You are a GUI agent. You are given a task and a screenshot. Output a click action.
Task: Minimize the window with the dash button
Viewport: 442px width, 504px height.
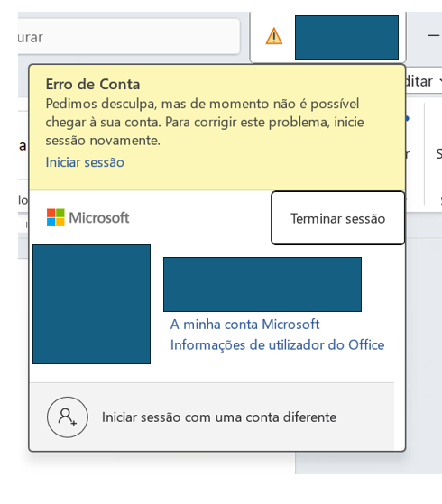434,35
